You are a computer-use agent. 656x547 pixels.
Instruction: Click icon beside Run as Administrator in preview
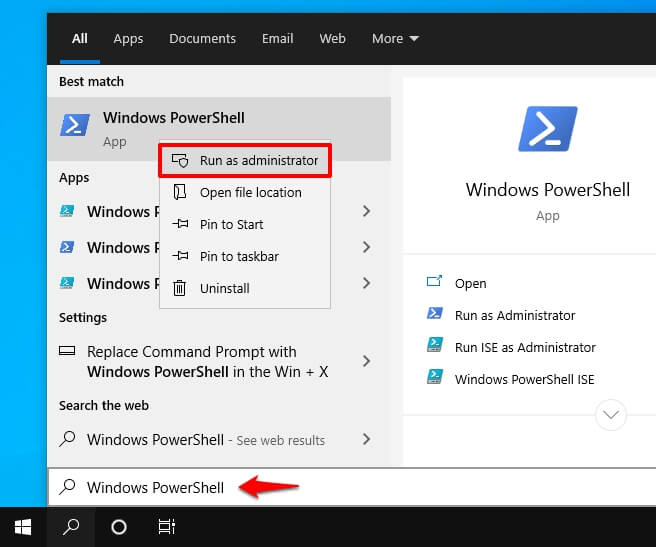(x=435, y=313)
